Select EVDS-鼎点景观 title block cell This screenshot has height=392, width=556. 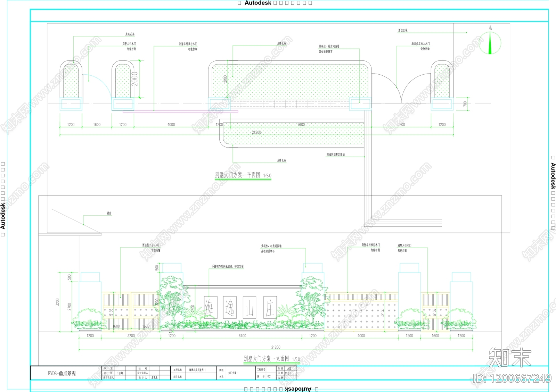(x=62, y=373)
